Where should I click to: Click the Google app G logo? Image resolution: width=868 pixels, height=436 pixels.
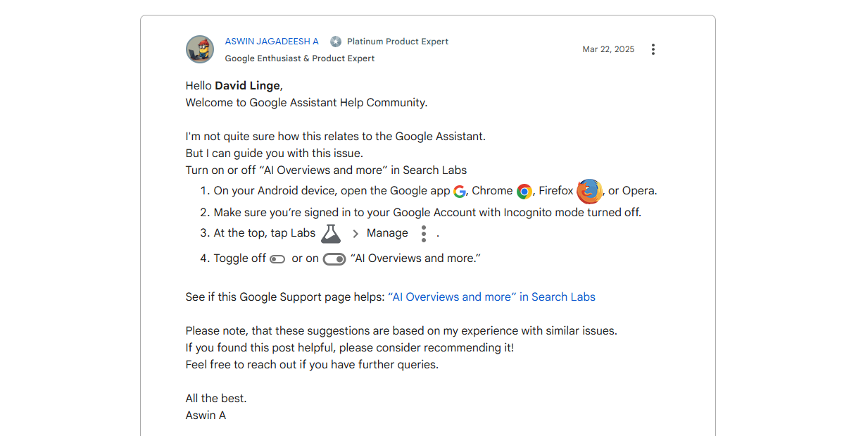coord(460,192)
